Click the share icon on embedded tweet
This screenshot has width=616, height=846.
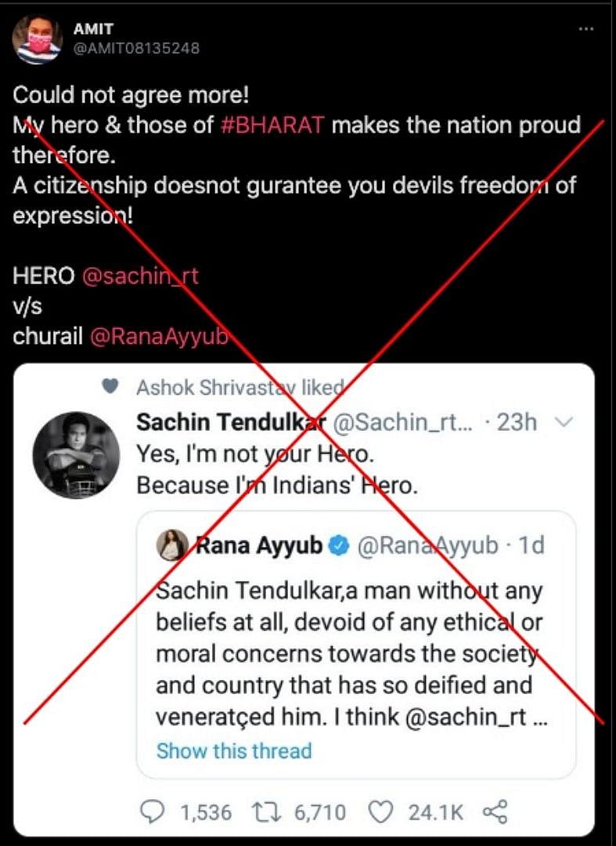pyautogui.click(x=495, y=812)
